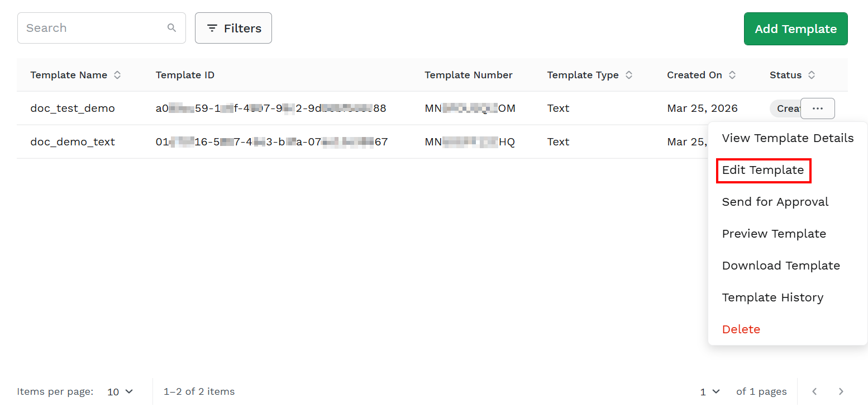Click the Add Template button

click(795, 29)
